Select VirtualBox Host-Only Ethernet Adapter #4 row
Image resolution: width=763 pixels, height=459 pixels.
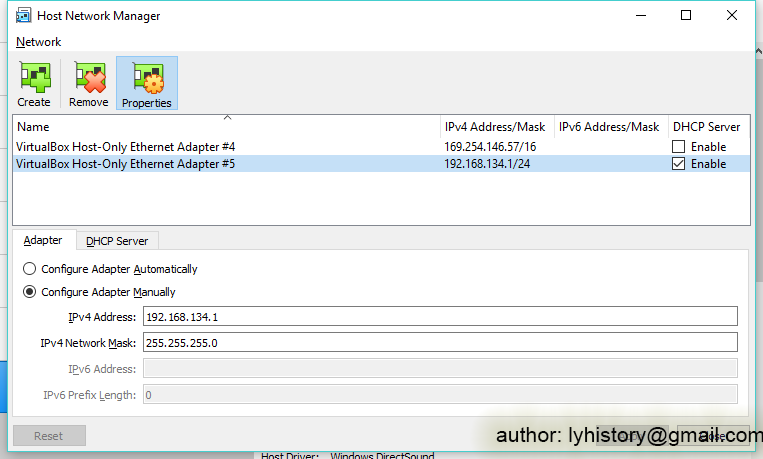[x=381, y=147]
